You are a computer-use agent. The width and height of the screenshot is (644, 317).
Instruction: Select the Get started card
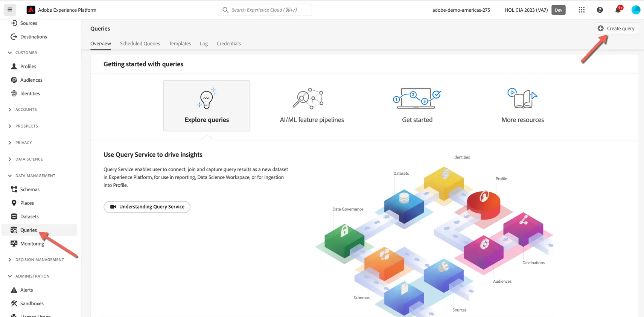(417, 106)
